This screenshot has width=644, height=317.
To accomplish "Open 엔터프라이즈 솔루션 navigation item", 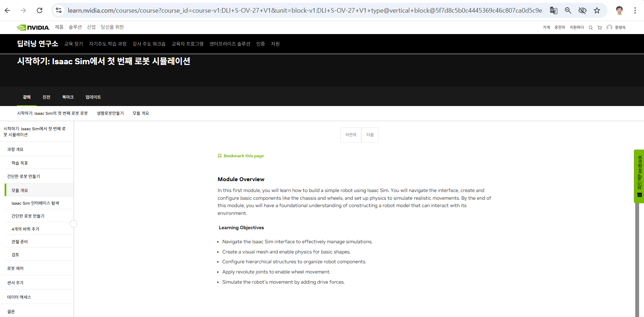I will pos(230,44).
